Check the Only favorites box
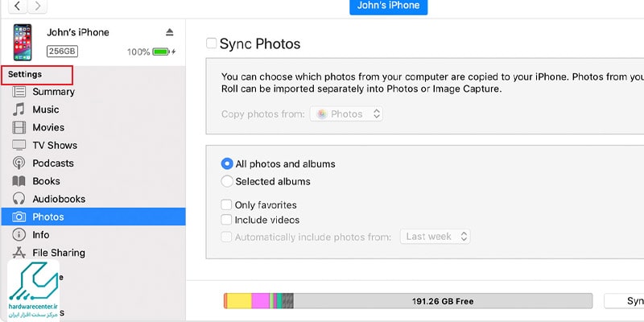Image resolution: width=644 pixels, height=322 pixels. (226, 204)
